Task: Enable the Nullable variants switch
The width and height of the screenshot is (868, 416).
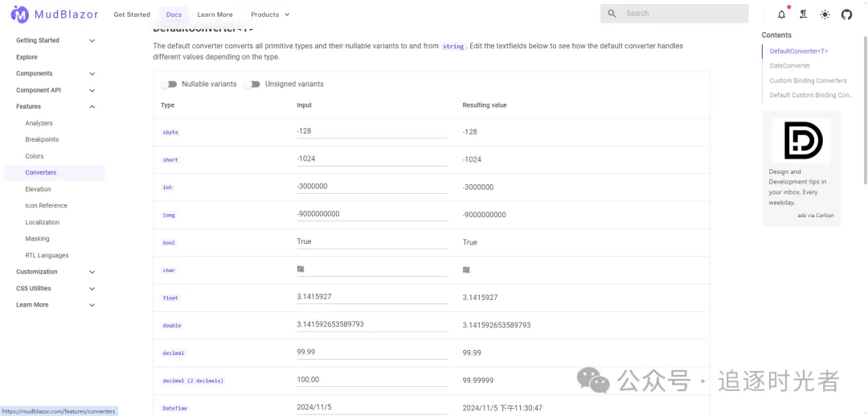Action: click(170, 84)
